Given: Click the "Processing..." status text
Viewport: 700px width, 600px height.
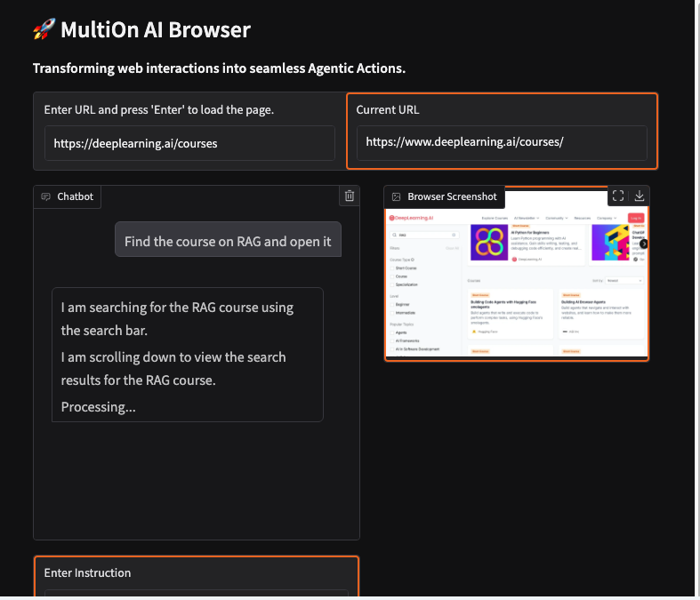Looking at the screenshot, I should 98,407.
